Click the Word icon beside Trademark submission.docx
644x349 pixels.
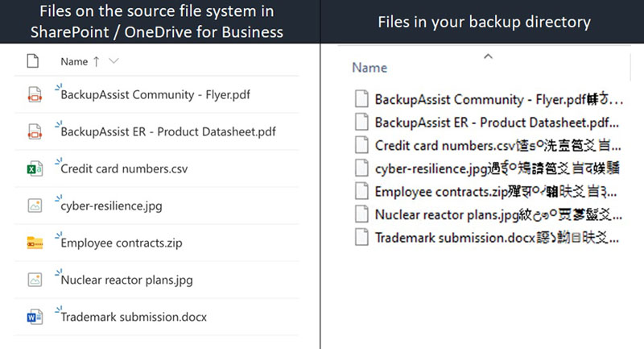pos(35,317)
